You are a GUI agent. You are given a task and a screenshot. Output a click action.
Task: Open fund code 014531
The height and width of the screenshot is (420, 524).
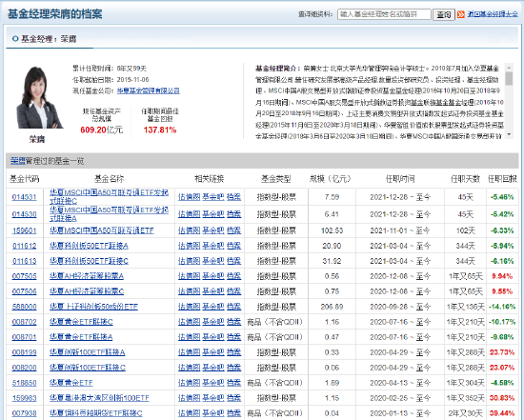click(x=24, y=197)
